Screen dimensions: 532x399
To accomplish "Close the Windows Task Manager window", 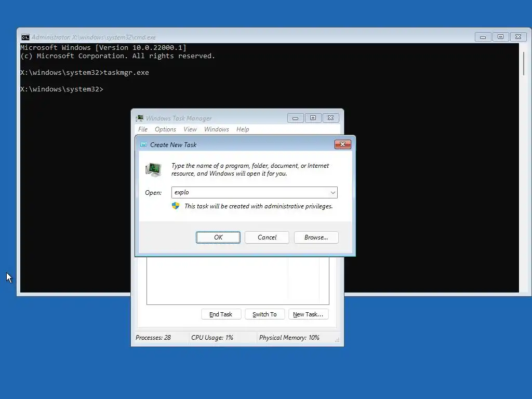I will 330,118.
